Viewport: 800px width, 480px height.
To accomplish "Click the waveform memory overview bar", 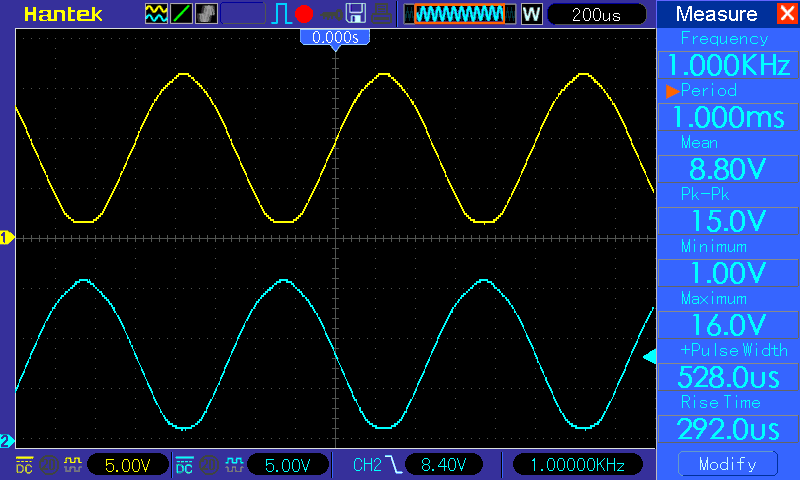I will [460, 14].
